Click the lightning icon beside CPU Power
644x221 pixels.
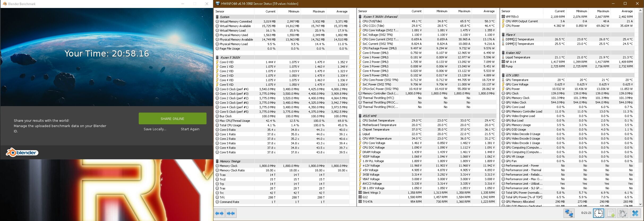(503, 25)
